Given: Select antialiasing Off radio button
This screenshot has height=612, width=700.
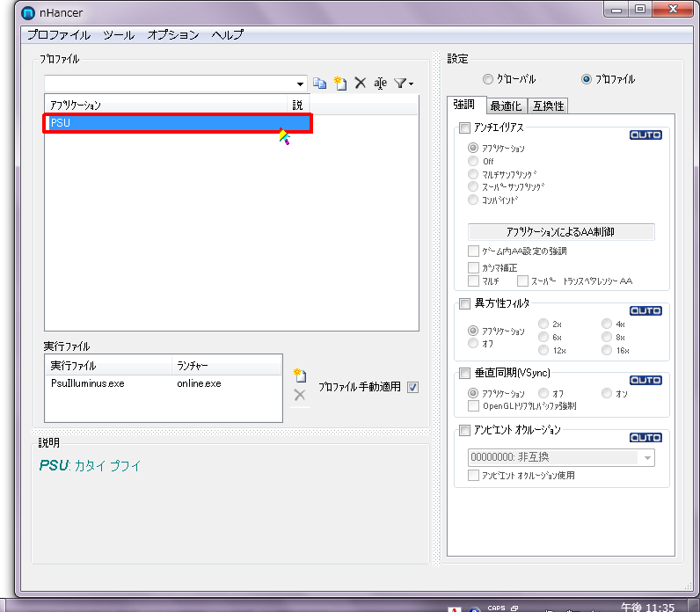Looking at the screenshot, I should pos(473,161).
